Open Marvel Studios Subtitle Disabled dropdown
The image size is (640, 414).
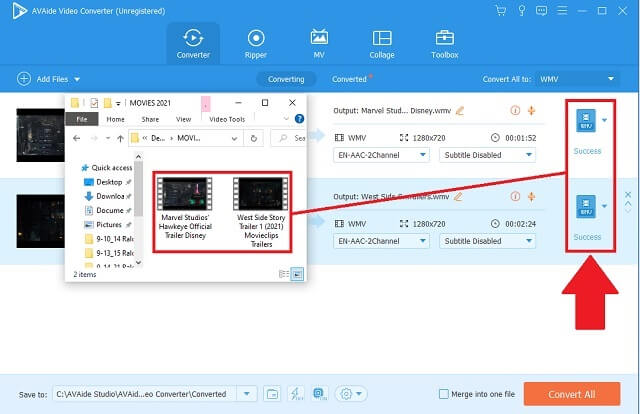point(487,155)
